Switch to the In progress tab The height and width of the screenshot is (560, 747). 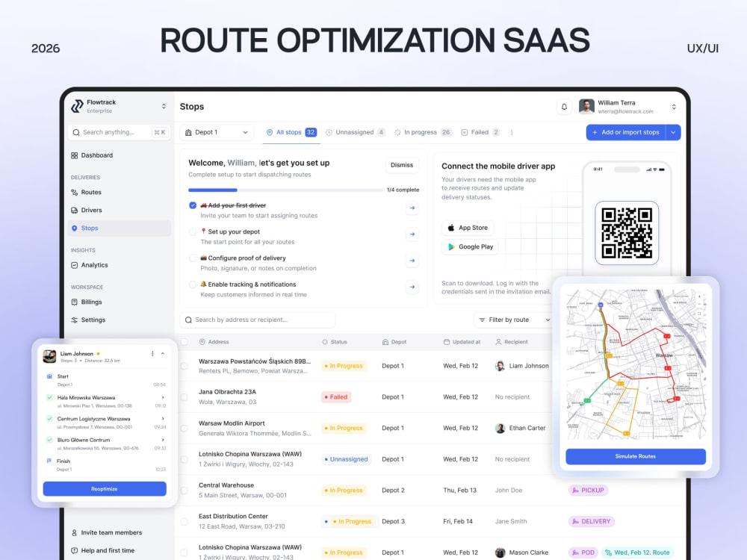422,132
